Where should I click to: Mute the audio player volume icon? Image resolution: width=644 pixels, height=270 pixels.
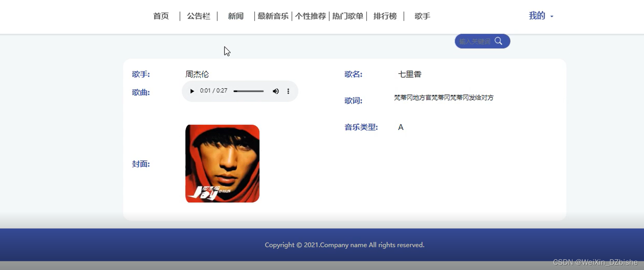[x=275, y=91]
